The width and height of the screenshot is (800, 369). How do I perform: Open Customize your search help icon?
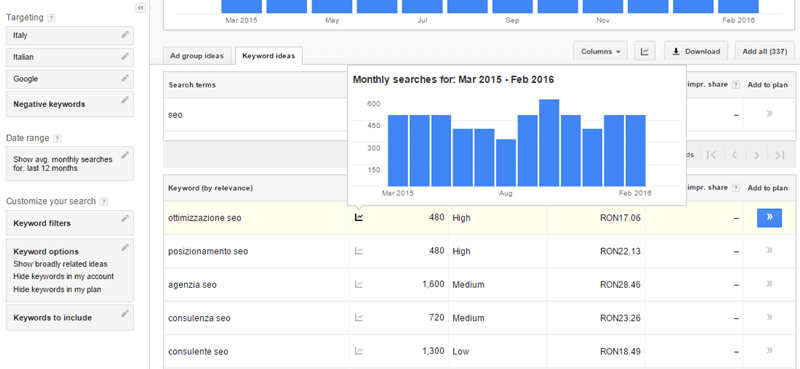[104, 202]
